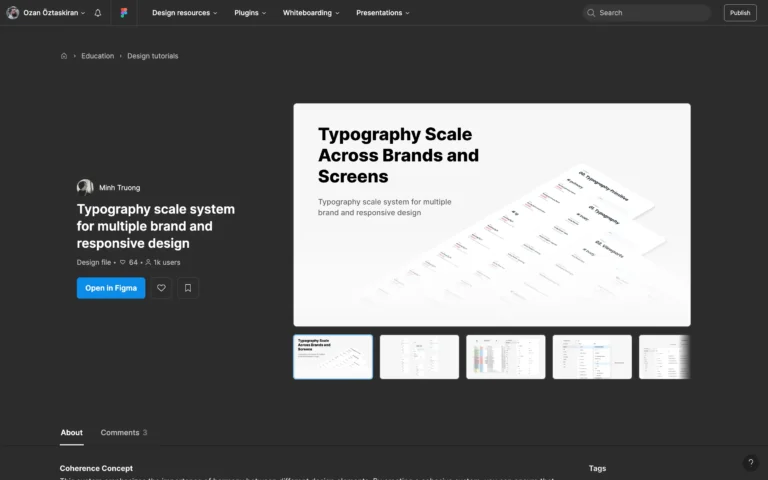Expand the Design resources menu
The height and width of the screenshot is (480, 768).
click(x=185, y=13)
